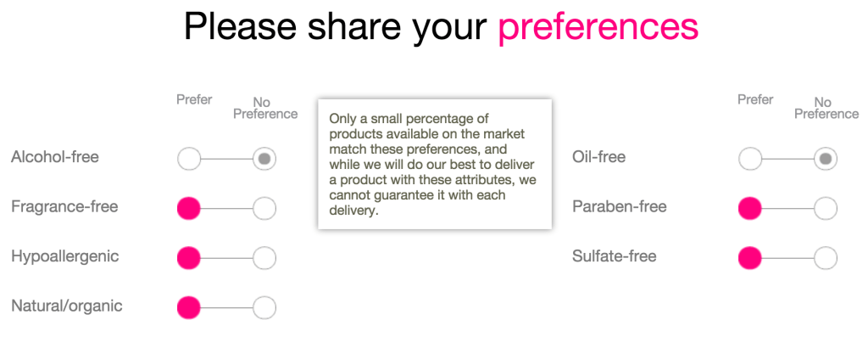This screenshot has width=868, height=337.
Task: Set Fragrance-free to No Preference
Action: click(264, 209)
